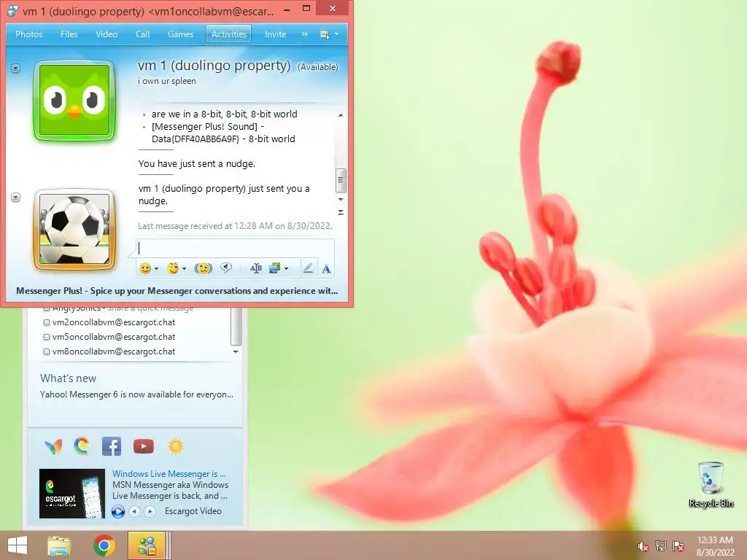This screenshot has height=560, width=747.
Task: Click the conversation scrollbar thumb
Action: click(x=341, y=180)
